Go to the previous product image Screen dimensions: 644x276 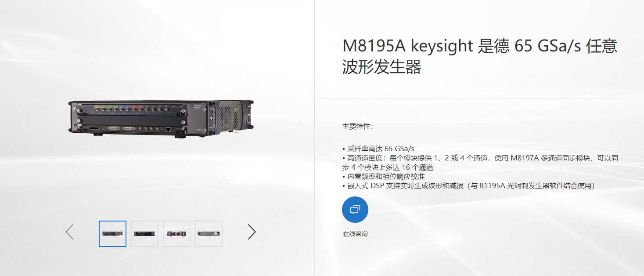(69, 232)
